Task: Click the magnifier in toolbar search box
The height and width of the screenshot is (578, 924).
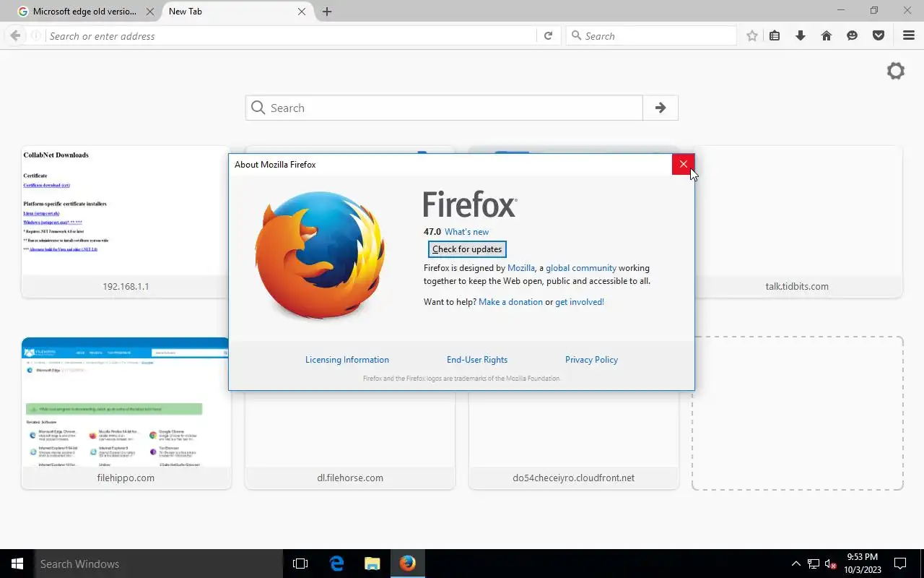Action: 576,35
